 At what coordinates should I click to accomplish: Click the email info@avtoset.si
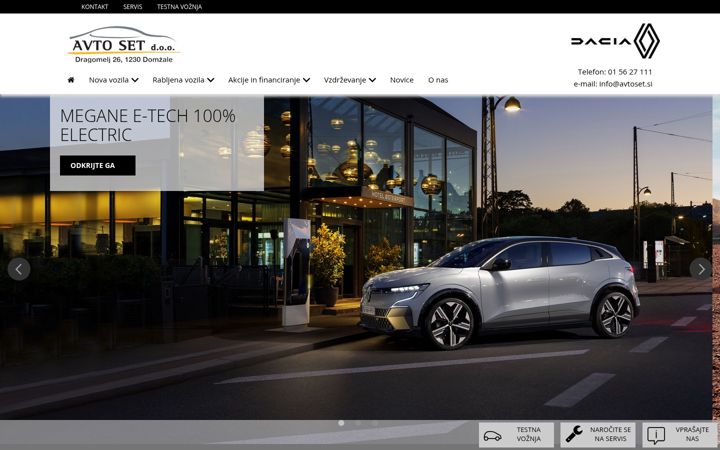point(625,84)
